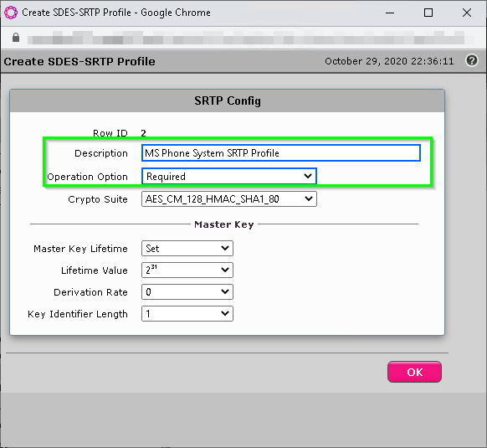Click the pink app icon in title bar
Image resolution: width=487 pixels, height=448 pixels.
11,13
